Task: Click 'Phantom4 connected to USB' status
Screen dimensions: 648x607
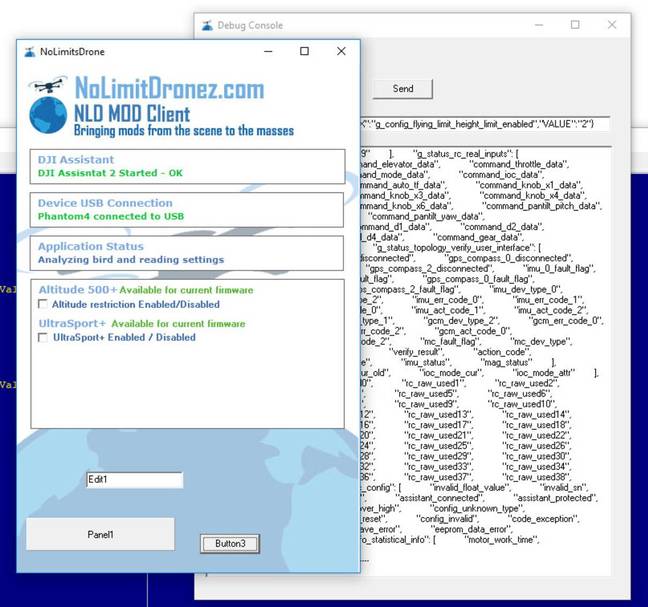Action: (111, 216)
